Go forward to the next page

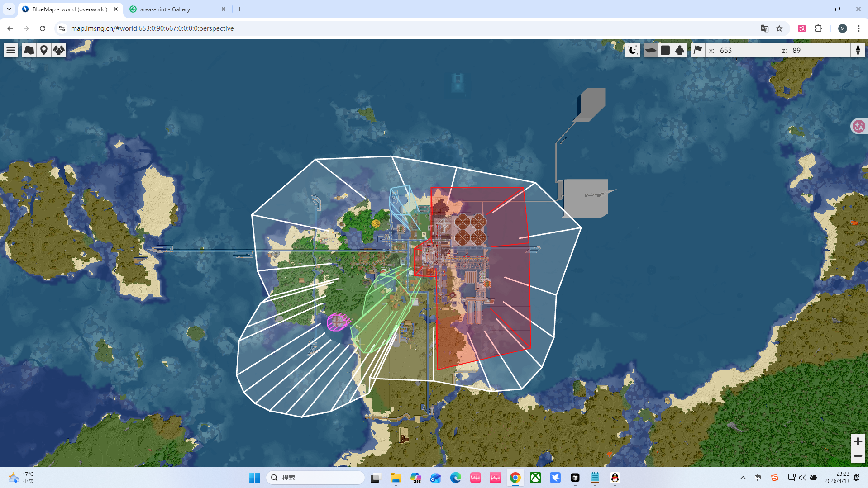tap(26, 28)
